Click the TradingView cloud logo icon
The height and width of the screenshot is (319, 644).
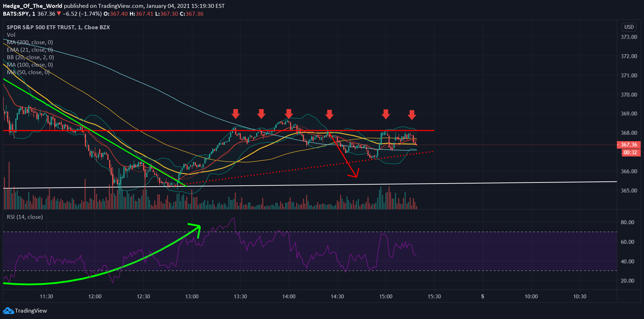[x=8, y=311]
